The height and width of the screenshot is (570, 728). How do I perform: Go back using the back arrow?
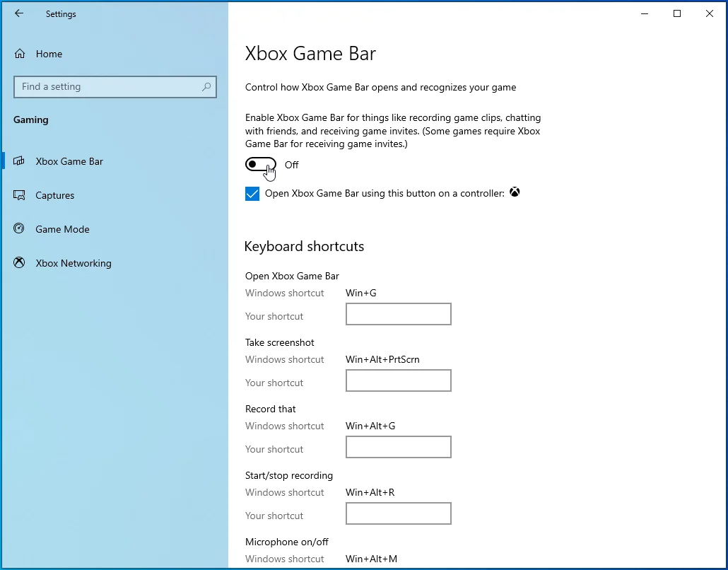19,13
